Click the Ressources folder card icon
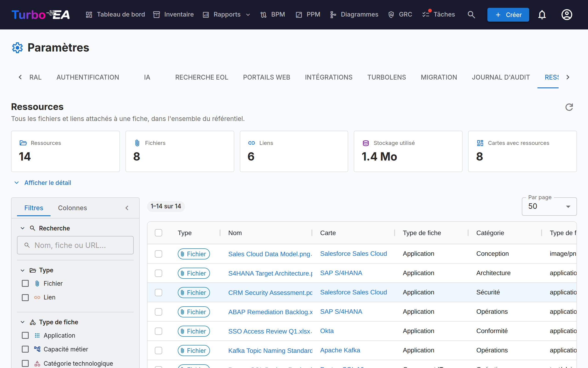 click(23, 143)
